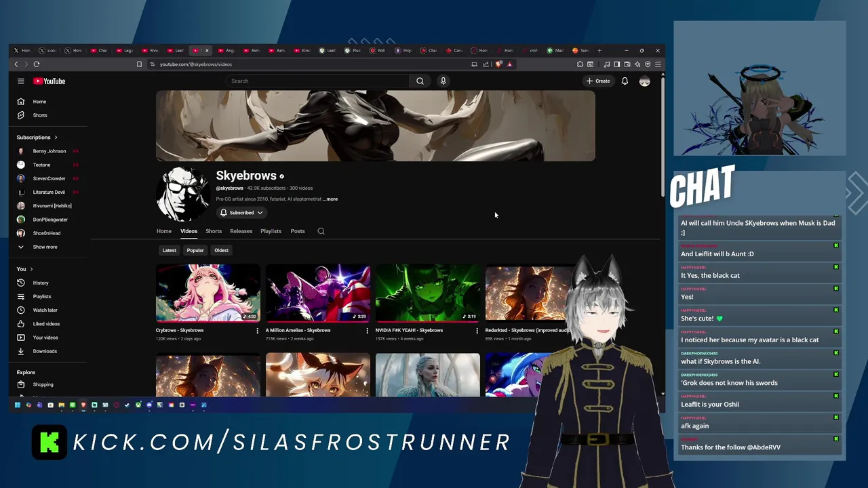Viewport: 868px width, 488px height.
Task: Open Tectone subscription
Action: tap(47, 165)
